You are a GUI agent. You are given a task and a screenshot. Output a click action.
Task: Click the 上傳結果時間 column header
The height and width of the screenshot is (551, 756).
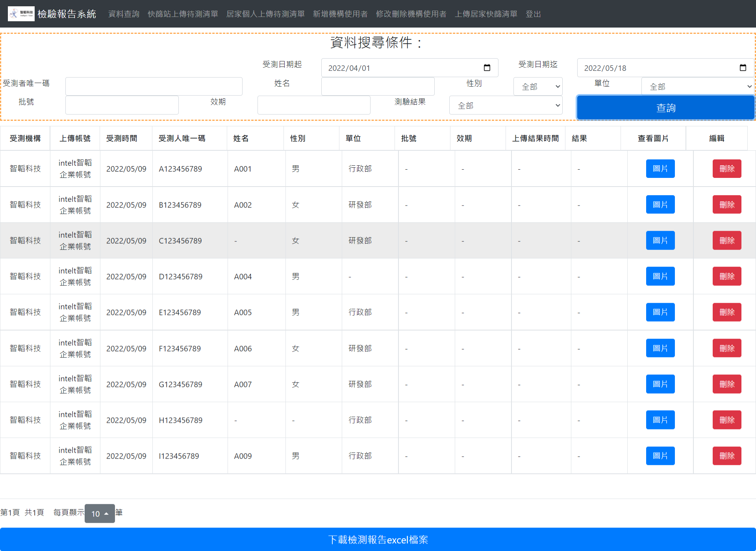pos(535,138)
